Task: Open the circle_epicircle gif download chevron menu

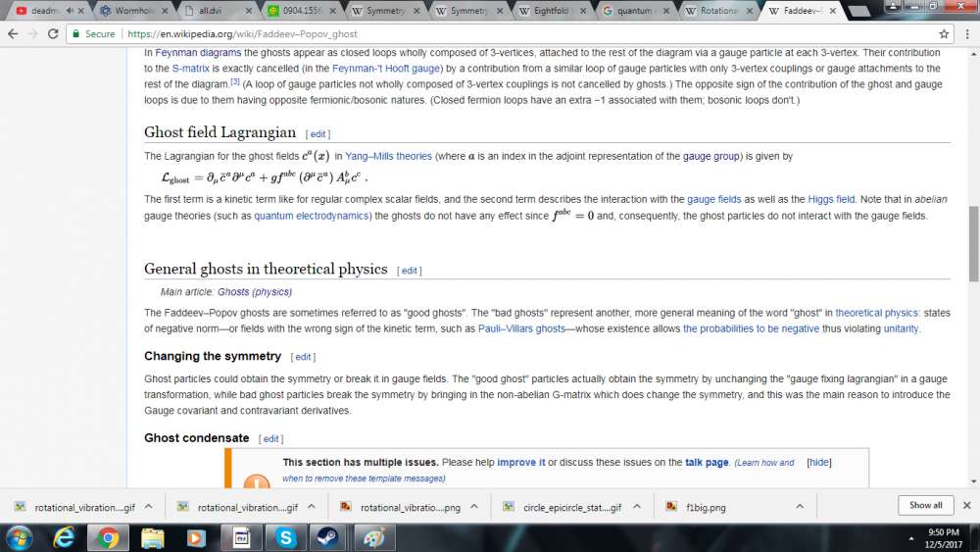Action: tap(637, 507)
